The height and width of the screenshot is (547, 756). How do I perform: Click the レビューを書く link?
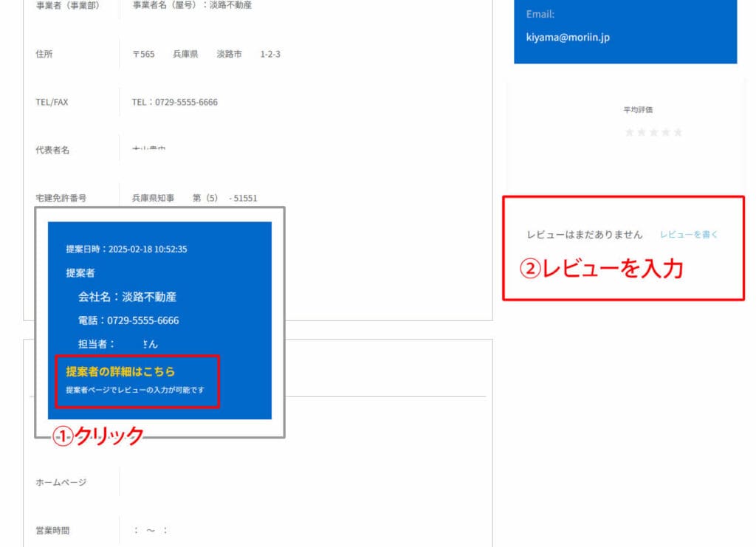click(x=688, y=233)
